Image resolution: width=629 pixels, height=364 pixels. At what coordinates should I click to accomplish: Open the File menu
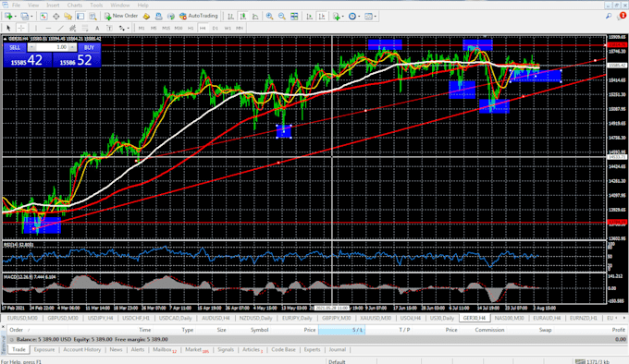(16, 6)
